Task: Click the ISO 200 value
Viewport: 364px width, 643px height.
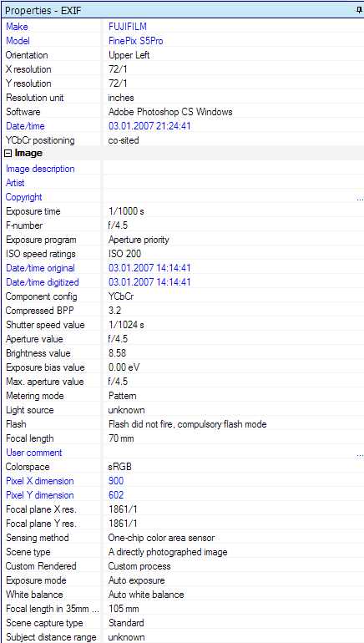Action: [x=124, y=254]
